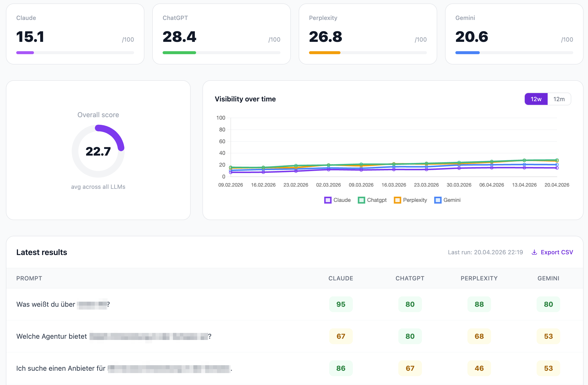Click the PROMPT column header

tap(29, 278)
